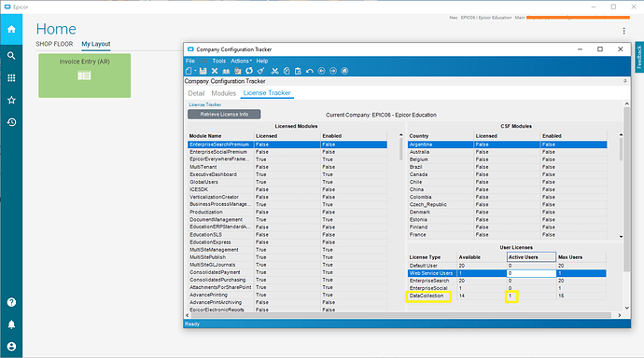Expand the New document dropdown arrow

pyautogui.click(x=195, y=71)
